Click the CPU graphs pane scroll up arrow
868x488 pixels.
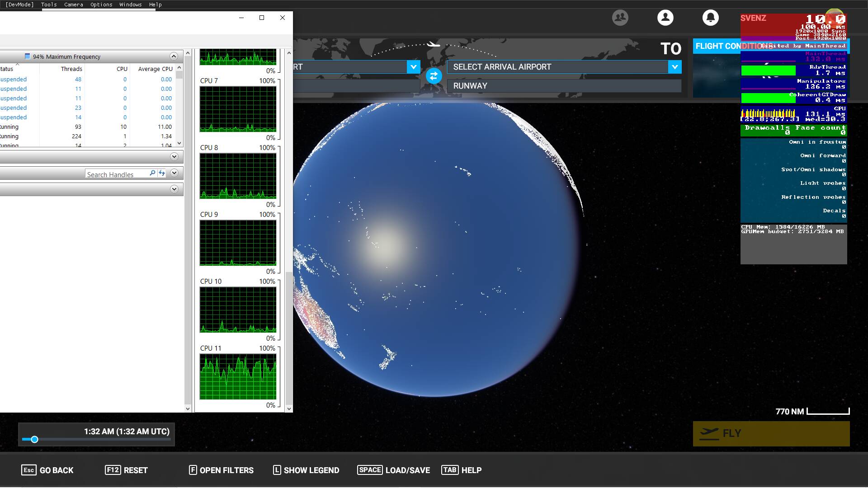click(289, 52)
